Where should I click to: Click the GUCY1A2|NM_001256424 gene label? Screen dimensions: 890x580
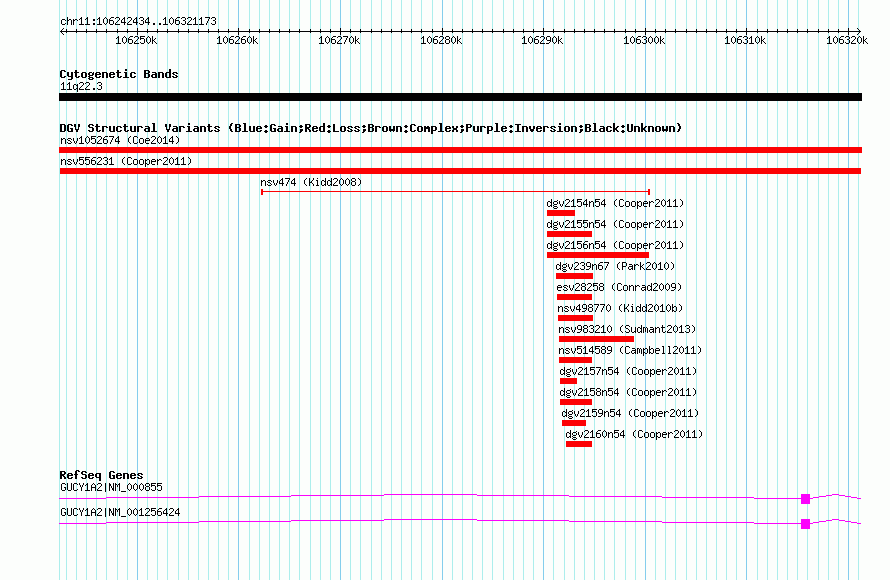120,512
